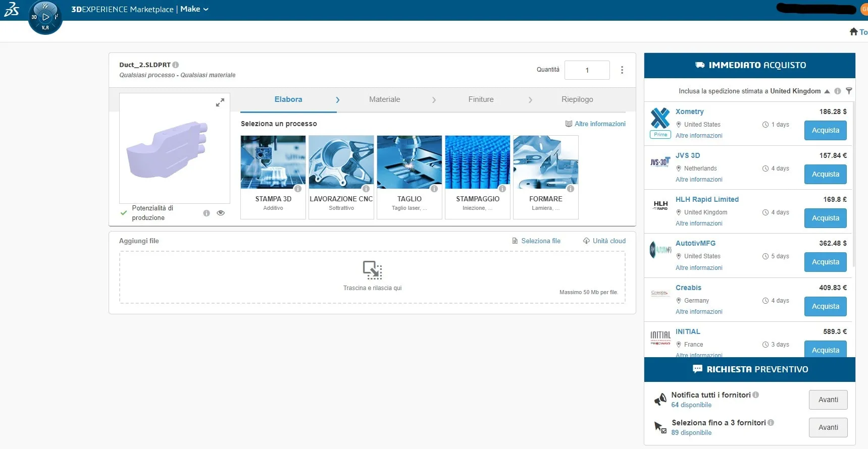The width and height of the screenshot is (868, 449).
Task: Switch to the Riepilogo tab
Action: tap(577, 99)
